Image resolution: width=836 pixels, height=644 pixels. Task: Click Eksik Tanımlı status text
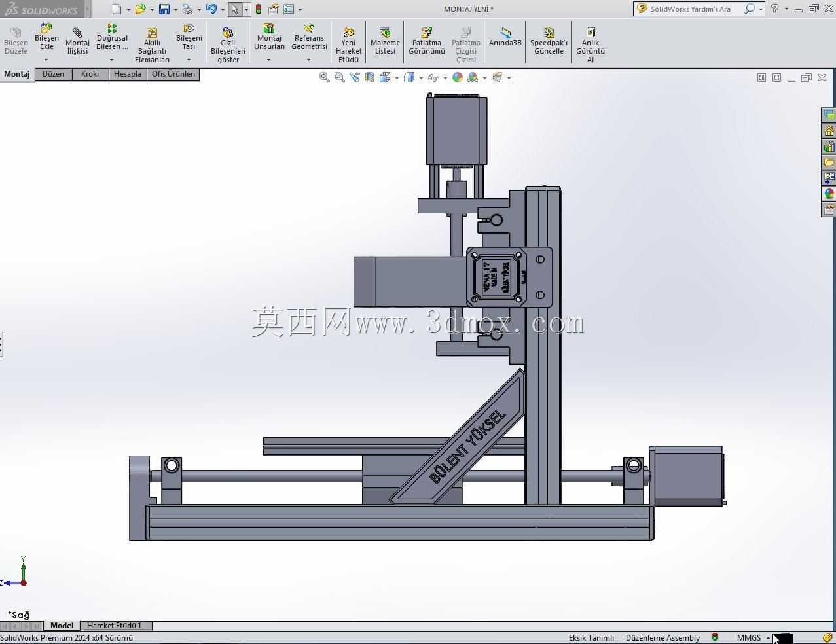tap(591, 637)
